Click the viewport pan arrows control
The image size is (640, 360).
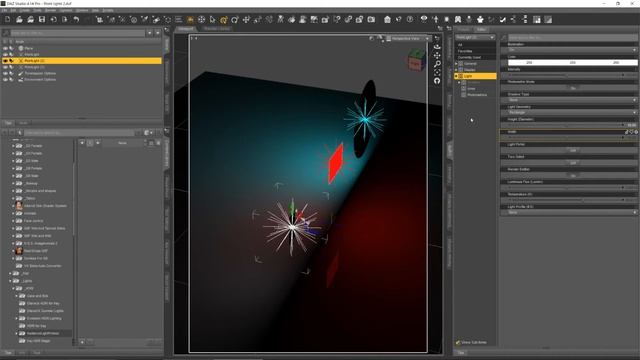(437, 55)
